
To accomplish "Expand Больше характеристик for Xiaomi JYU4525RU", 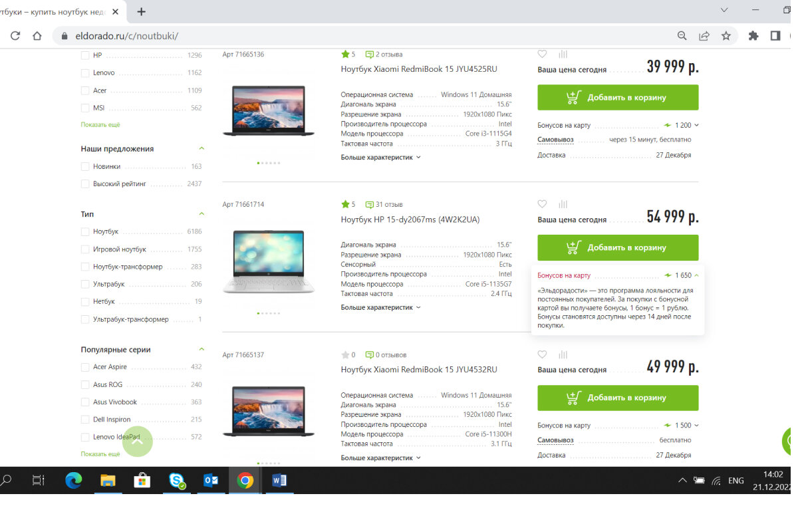I will tap(381, 158).
